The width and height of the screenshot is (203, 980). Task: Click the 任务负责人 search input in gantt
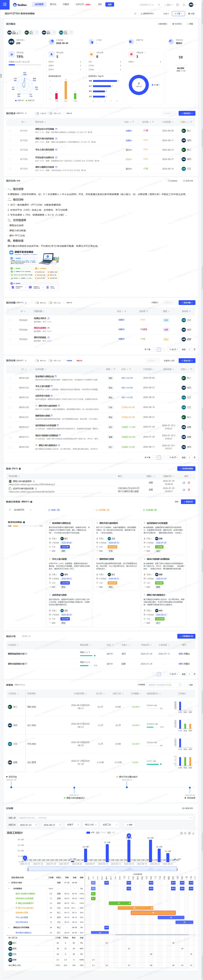coord(105,818)
